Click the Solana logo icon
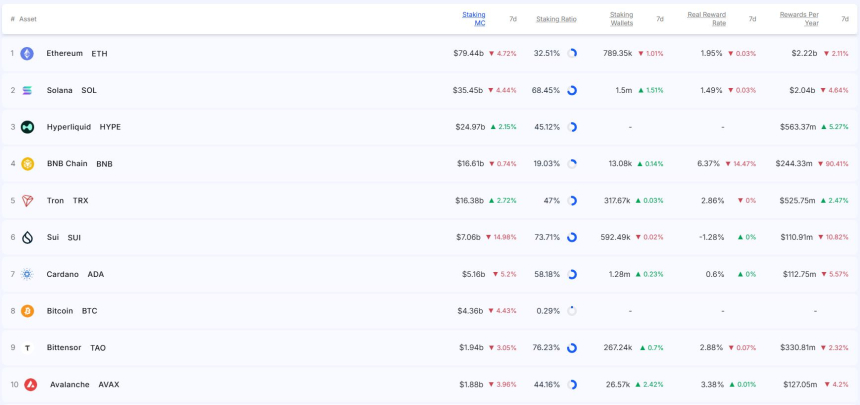The height and width of the screenshot is (405, 860). tap(27, 91)
